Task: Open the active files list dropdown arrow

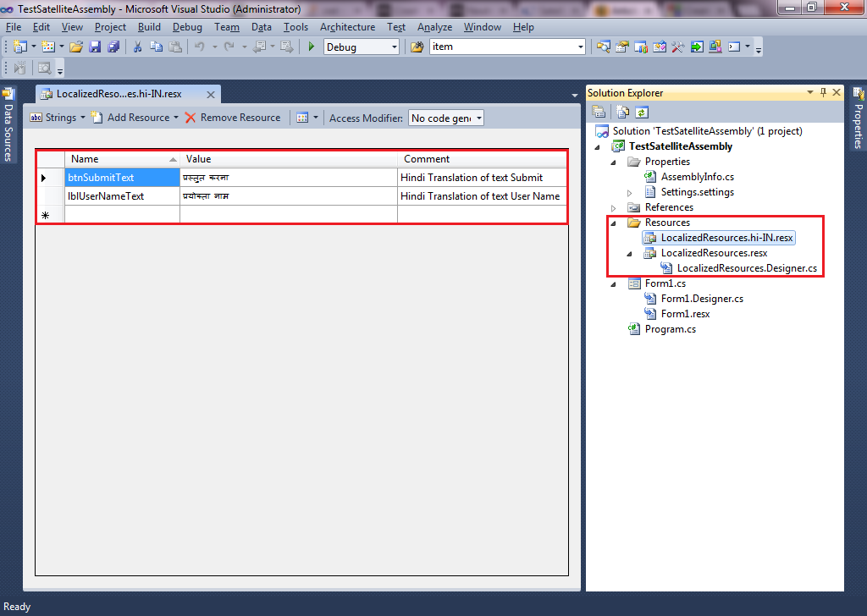Action: click(x=575, y=95)
